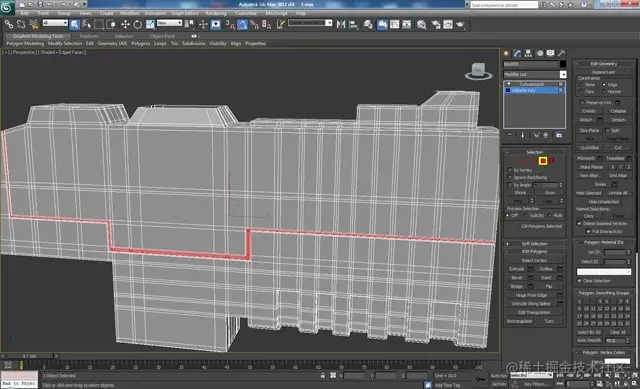Click the object color swatch beside name

(x=563, y=64)
